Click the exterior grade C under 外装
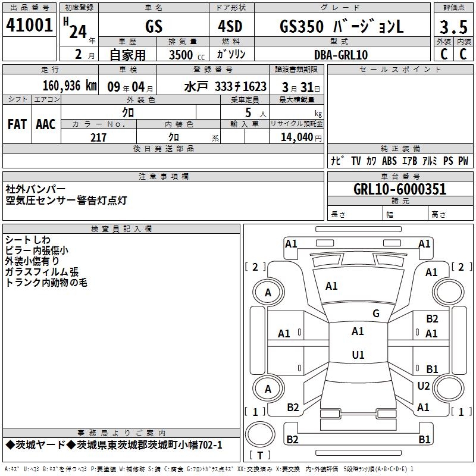This screenshot has height=476, width=476. [443, 54]
